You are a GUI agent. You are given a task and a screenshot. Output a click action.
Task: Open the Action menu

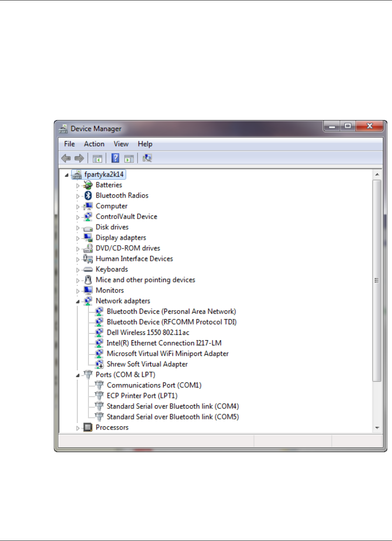coord(94,144)
